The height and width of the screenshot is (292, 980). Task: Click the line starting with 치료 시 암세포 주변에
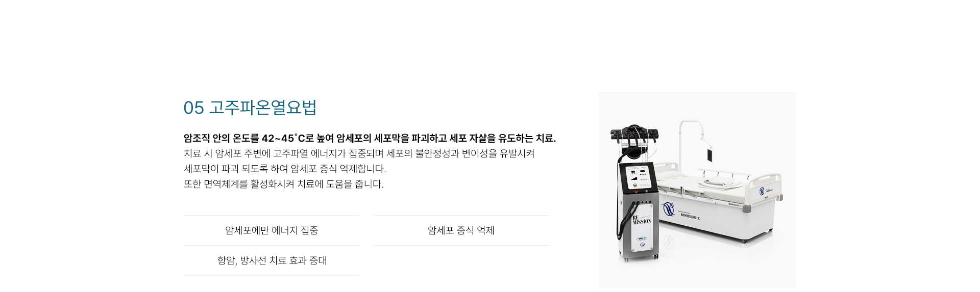pos(359,153)
